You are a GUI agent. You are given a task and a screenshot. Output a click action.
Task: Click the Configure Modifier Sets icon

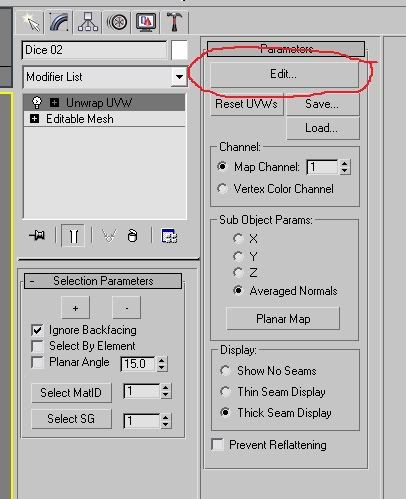(169, 236)
